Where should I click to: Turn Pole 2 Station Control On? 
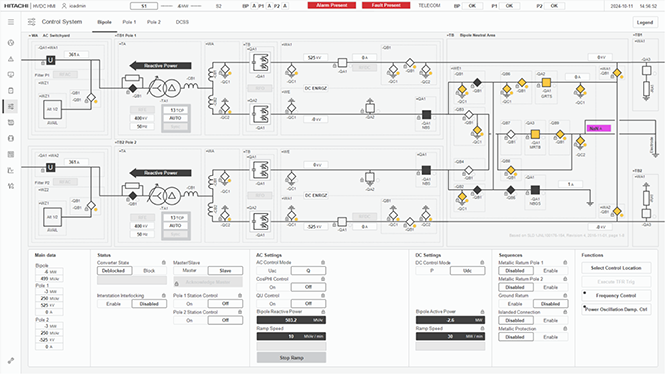190,321
